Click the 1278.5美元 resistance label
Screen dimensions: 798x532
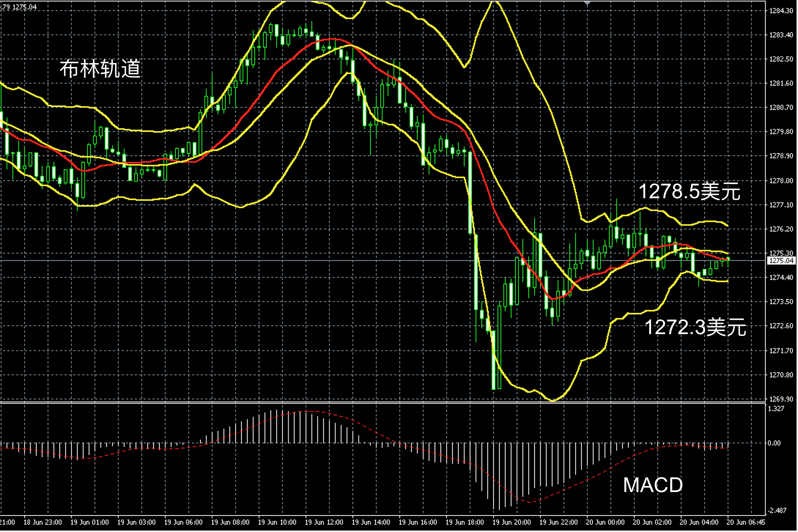689,192
